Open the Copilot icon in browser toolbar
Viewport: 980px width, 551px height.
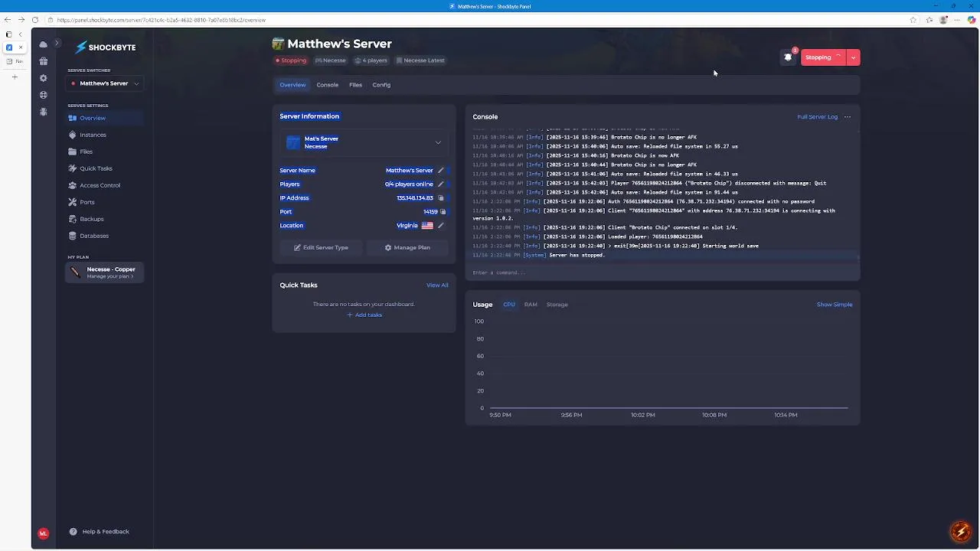[x=972, y=20]
